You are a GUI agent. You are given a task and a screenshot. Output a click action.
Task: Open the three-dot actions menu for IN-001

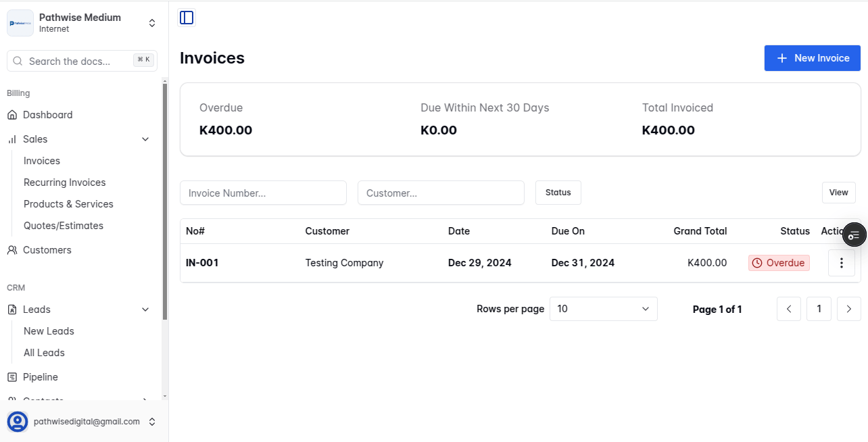(x=841, y=263)
